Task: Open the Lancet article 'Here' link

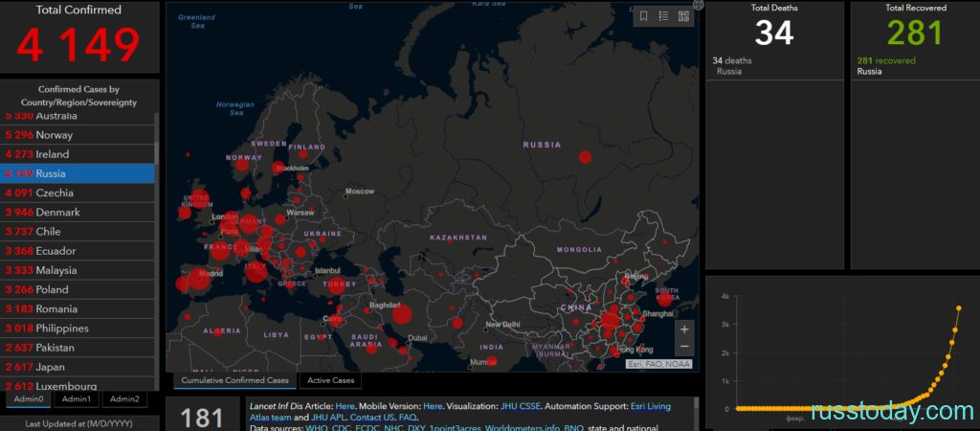Action: pos(345,407)
